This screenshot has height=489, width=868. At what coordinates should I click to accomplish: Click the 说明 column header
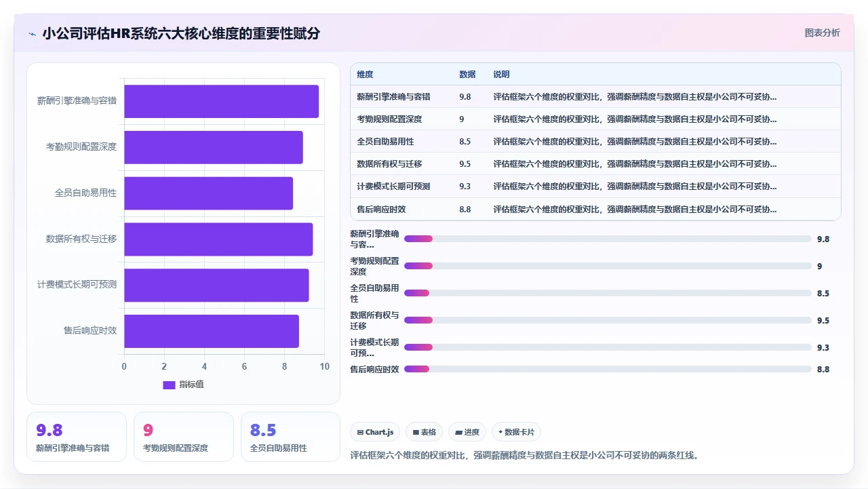click(x=501, y=75)
